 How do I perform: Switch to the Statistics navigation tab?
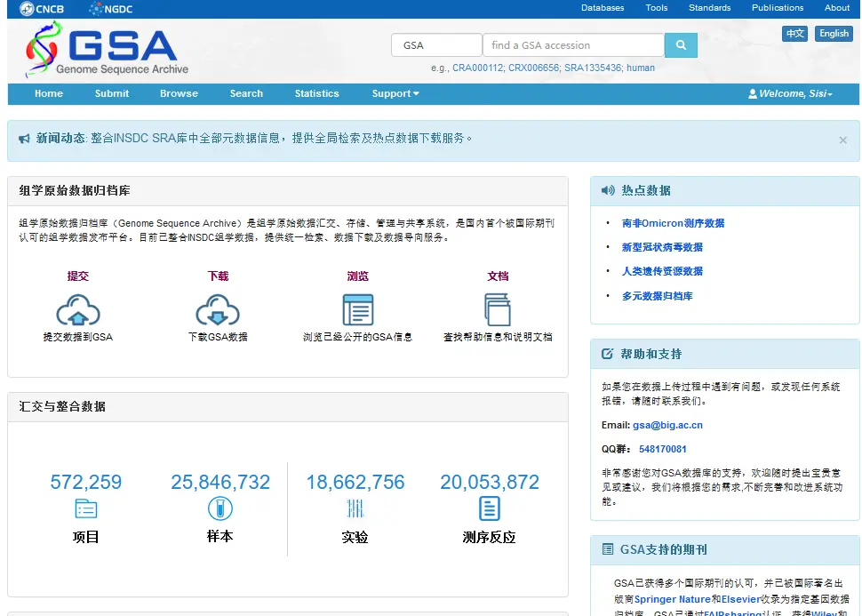(x=316, y=93)
